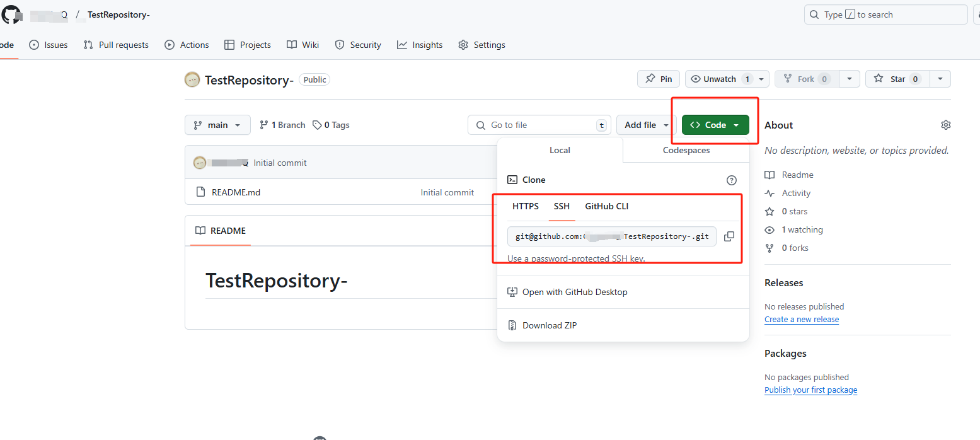The image size is (980, 440).
Task: Select the README tab
Action: tap(221, 231)
